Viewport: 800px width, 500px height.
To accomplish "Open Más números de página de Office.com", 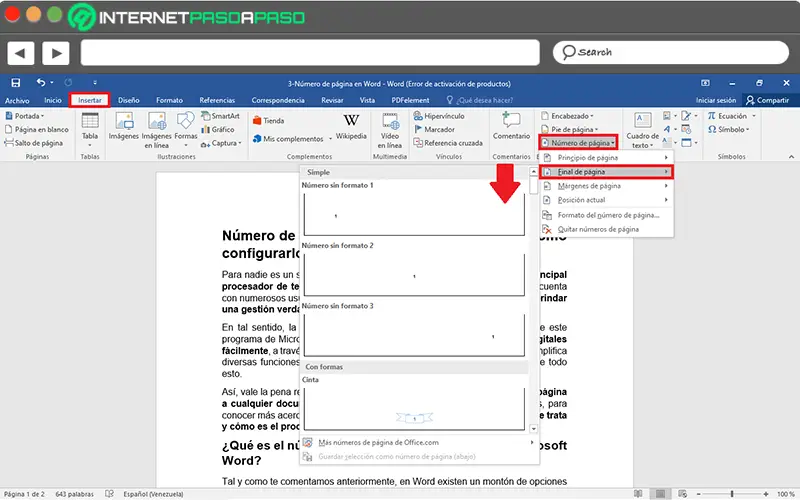I will pos(419,442).
